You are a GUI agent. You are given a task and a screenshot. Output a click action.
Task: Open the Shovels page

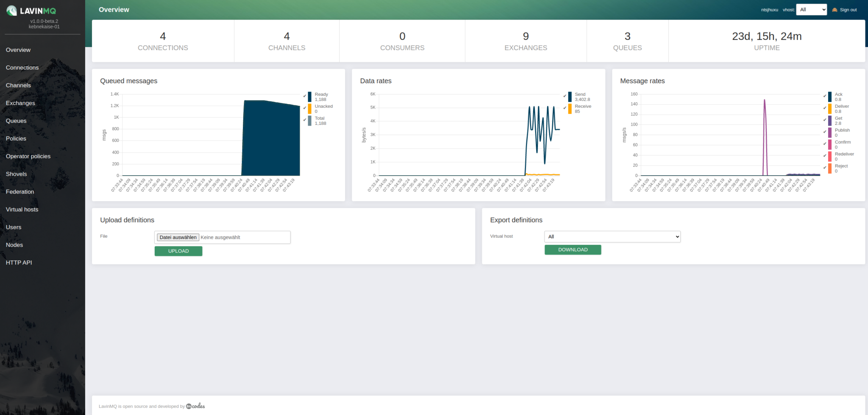[16, 174]
